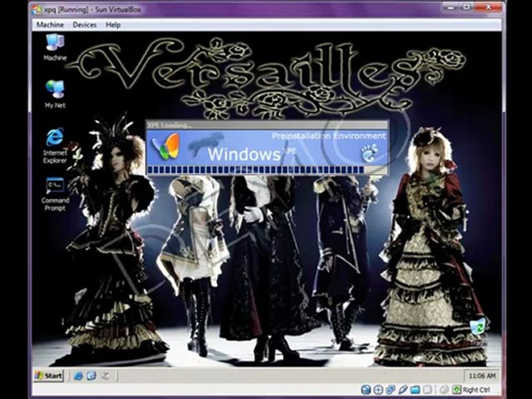Click the hard disk activity indicator
The image size is (532, 399).
366,390
